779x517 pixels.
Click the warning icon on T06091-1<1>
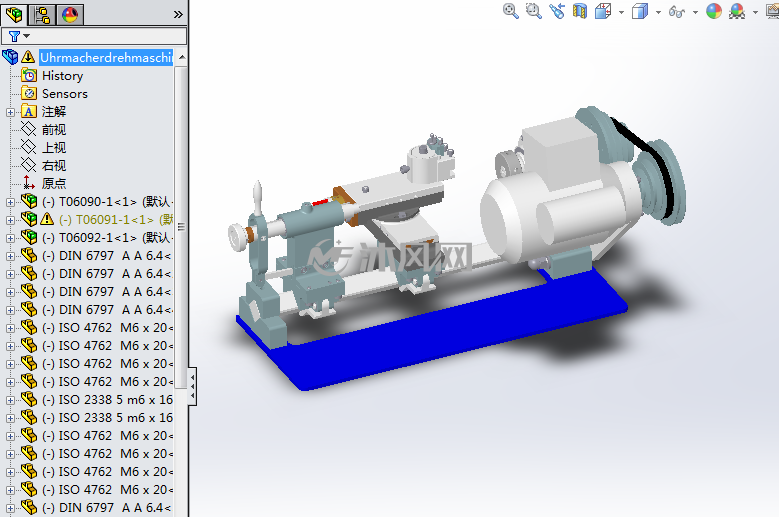pyautogui.click(x=47, y=219)
